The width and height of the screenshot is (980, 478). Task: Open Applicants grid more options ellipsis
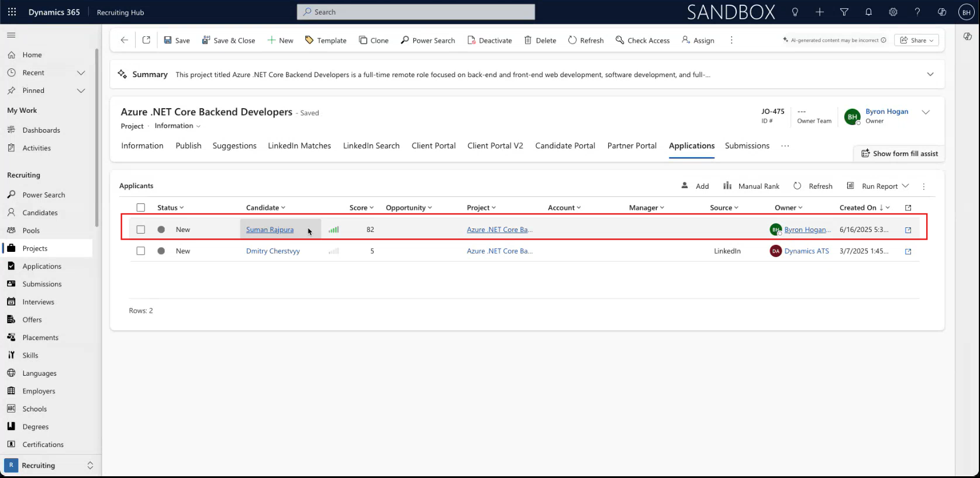point(924,186)
